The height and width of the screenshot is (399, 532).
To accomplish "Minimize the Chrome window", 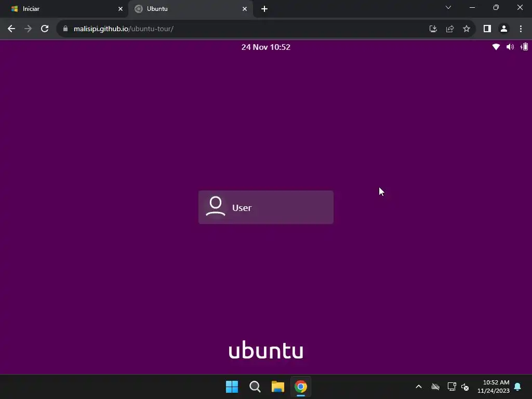I will [x=472, y=7].
